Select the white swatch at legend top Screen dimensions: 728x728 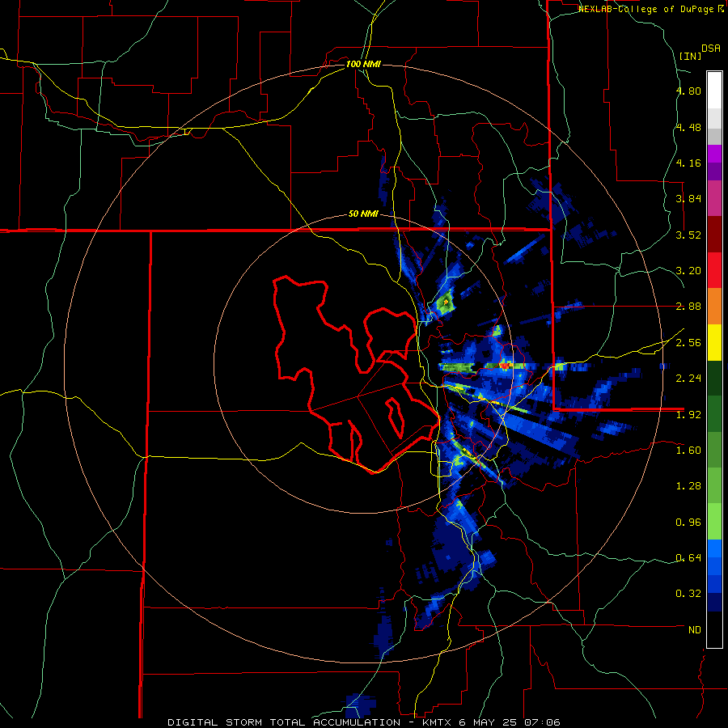(x=714, y=90)
